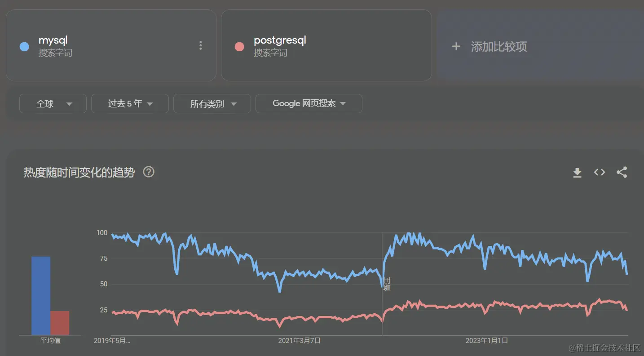Click the 2019年5月 axis date label
The width and height of the screenshot is (644, 356).
(112, 341)
